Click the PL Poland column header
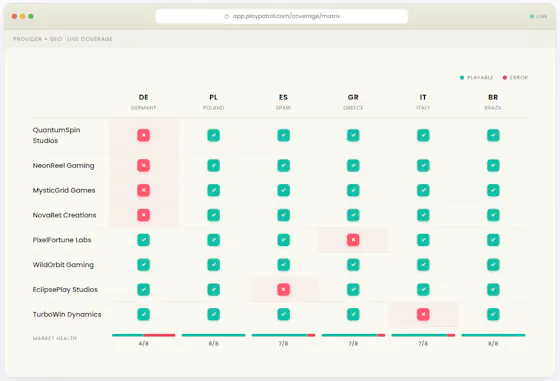This screenshot has width=560, height=381. (x=214, y=102)
